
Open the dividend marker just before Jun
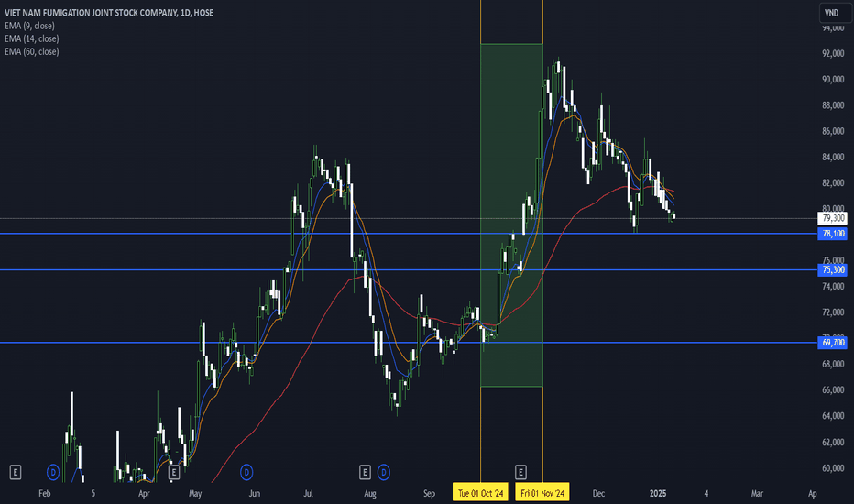point(246,473)
